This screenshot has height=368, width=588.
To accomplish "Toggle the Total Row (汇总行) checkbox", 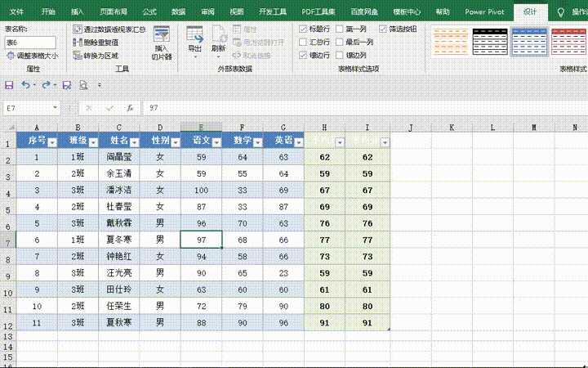I will coord(303,42).
